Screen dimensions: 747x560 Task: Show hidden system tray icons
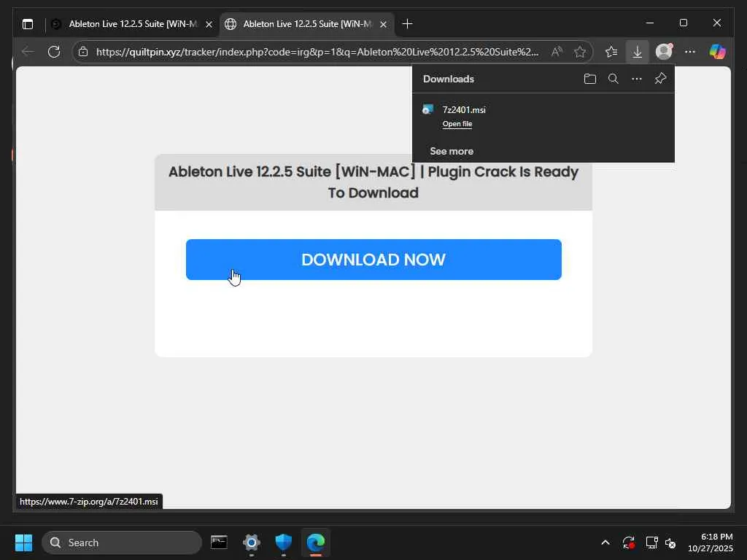(605, 542)
